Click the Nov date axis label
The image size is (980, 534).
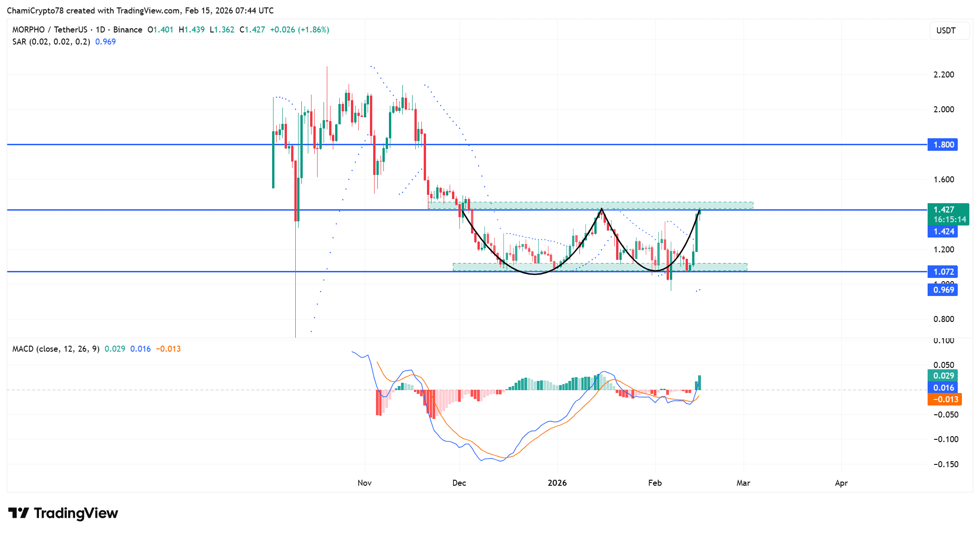(x=364, y=483)
